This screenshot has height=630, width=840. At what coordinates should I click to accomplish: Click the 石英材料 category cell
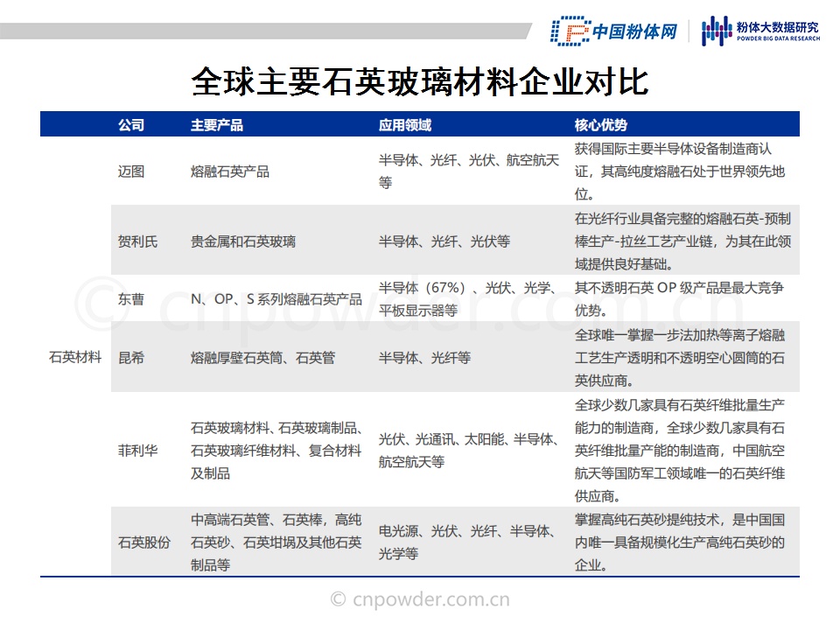click(75, 357)
